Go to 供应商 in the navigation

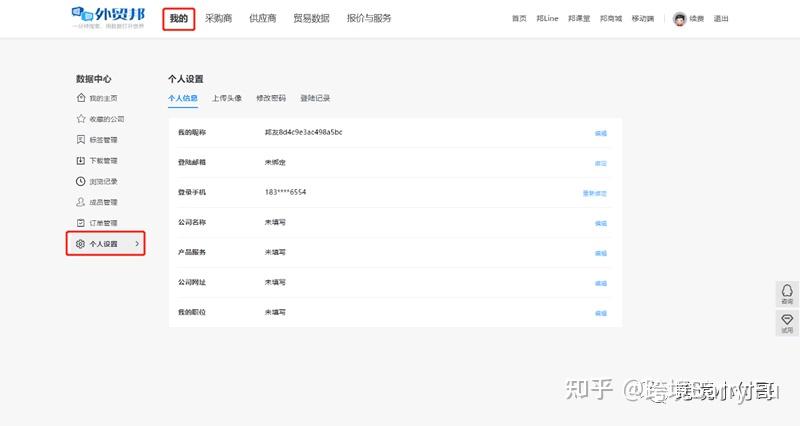(x=262, y=18)
